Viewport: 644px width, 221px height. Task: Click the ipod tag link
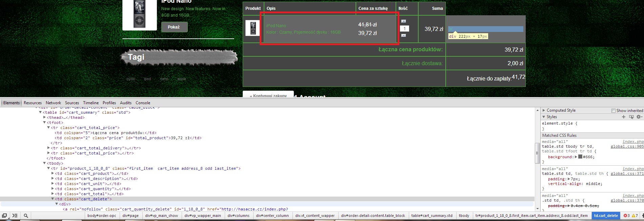pos(147,79)
